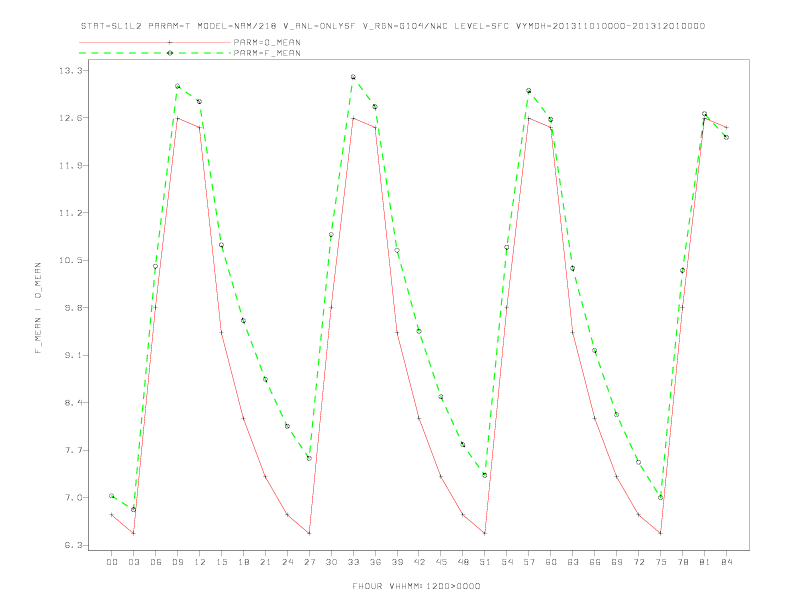Click the FHOUR VHHMM:1200>0000 axis title
The height and width of the screenshot is (612, 792).
(x=416, y=586)
